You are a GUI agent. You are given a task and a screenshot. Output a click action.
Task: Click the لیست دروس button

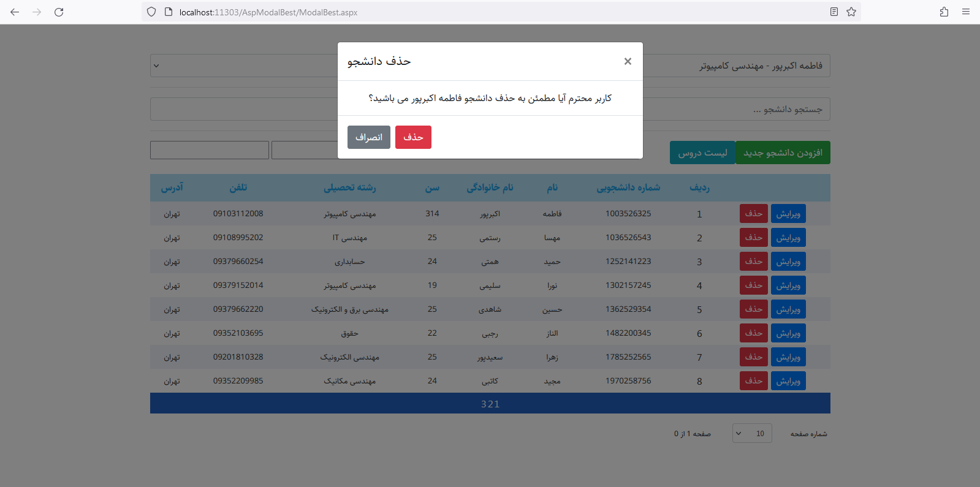click(702, 153)
